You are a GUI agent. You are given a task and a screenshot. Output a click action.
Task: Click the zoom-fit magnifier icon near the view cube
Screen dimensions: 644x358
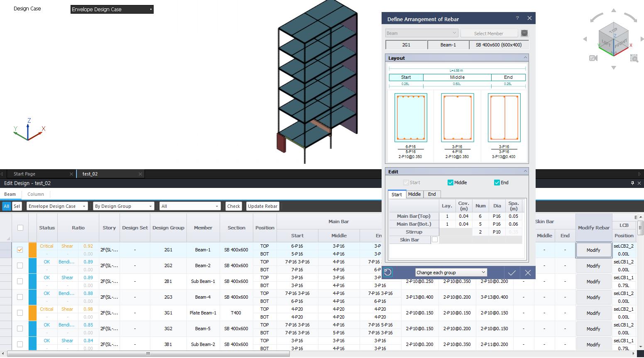tap(634, 58)
